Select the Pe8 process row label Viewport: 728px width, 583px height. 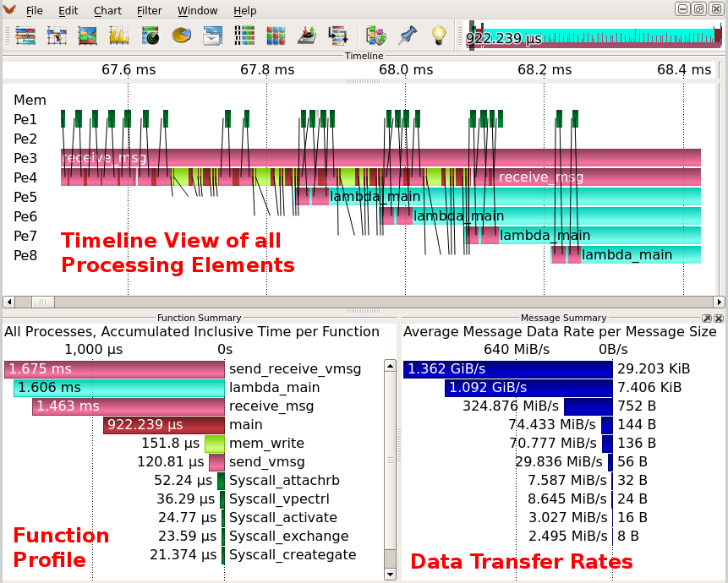25,255
